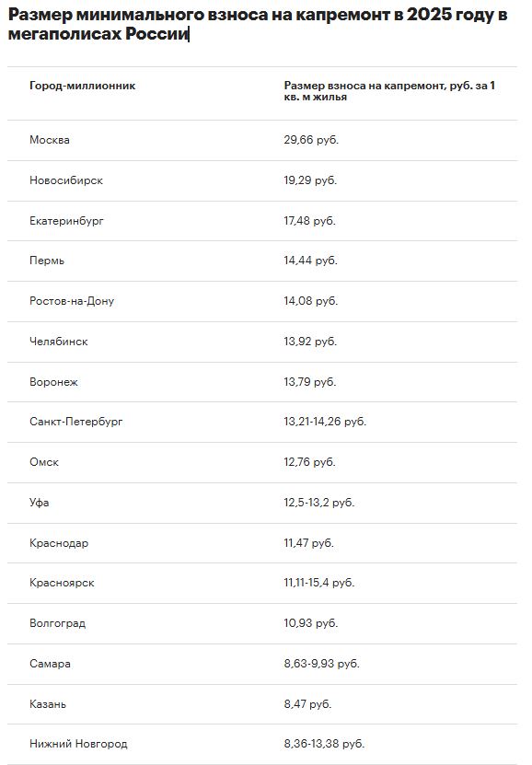
Task: Select the Краснодар city cell
Action: coord(59,543)
